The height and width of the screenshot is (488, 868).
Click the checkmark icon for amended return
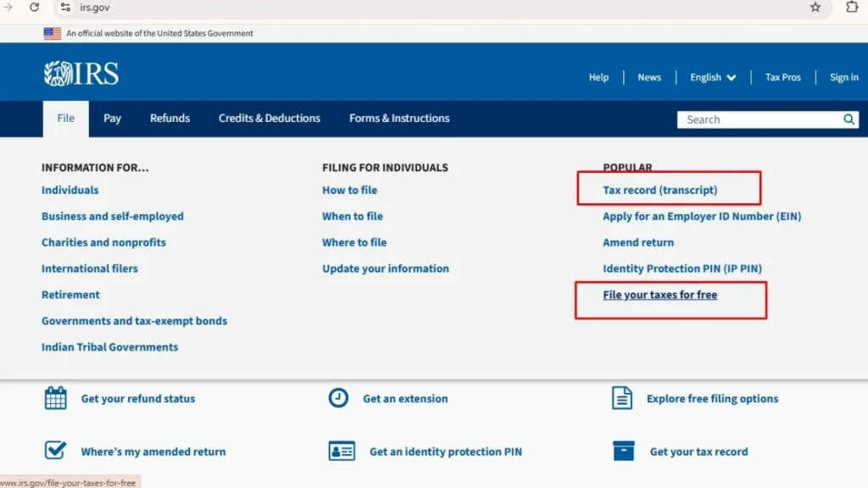click(55, 451)
